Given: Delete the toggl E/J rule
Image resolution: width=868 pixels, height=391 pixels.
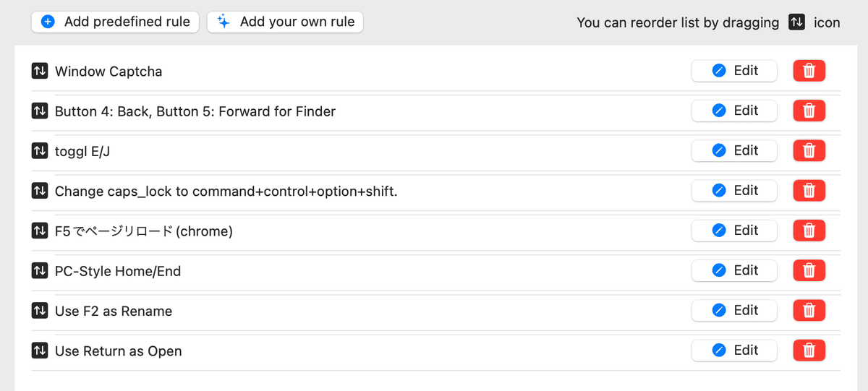Looking at the screenshot, I should click(x=809, y=150).
